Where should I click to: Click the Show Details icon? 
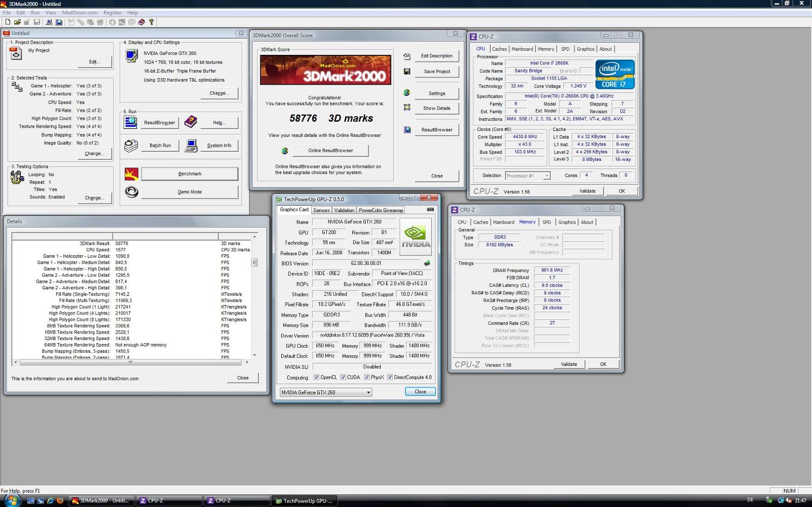407,108
